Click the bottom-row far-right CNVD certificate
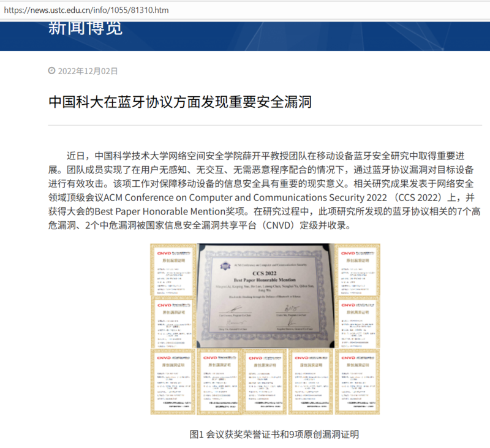 (x=357, y=381)
